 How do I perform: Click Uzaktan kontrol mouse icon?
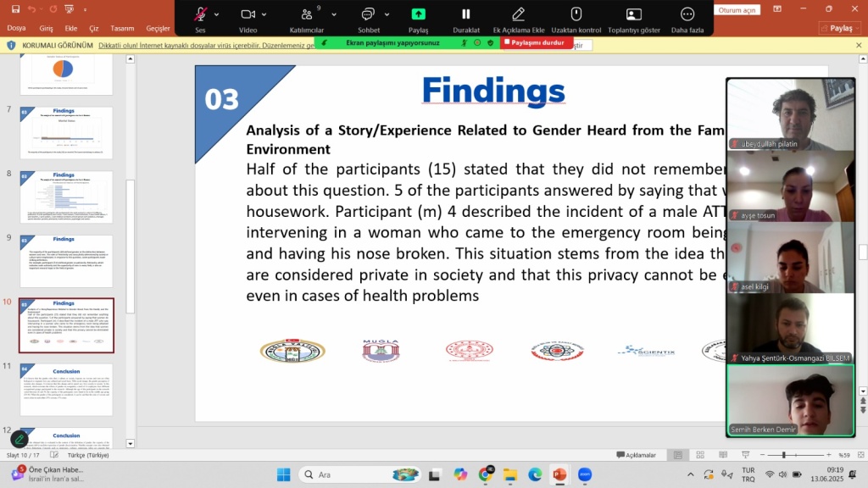pos(576,14)
